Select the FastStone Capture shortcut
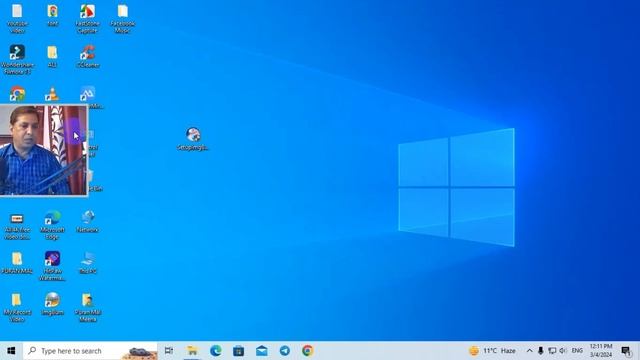 coord(87,18)
